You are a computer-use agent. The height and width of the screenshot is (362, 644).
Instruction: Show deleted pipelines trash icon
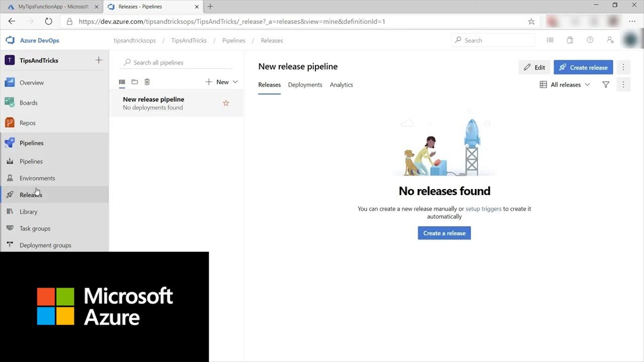pyautogui.click(x=147, y=82)
